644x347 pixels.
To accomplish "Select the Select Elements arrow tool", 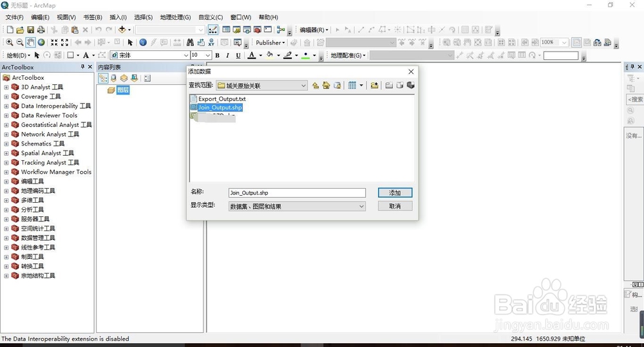I will point(130,42).
